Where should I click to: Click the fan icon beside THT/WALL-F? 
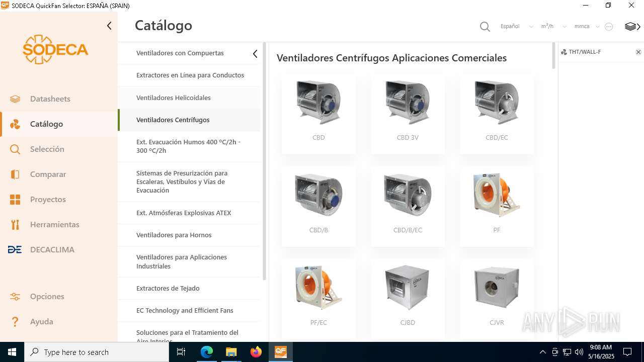[x=564, y=52]
